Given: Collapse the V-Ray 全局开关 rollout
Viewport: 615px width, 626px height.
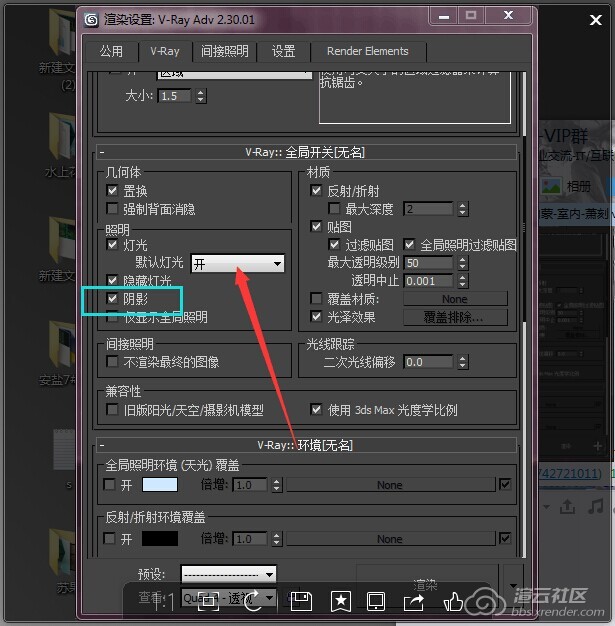Looking at the screenshot, I should point(307,152).
